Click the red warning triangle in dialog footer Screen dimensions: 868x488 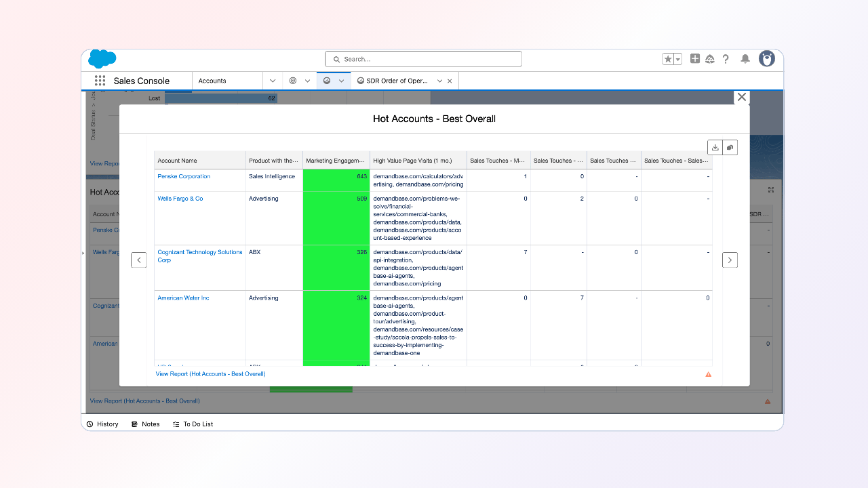[709, 374]
